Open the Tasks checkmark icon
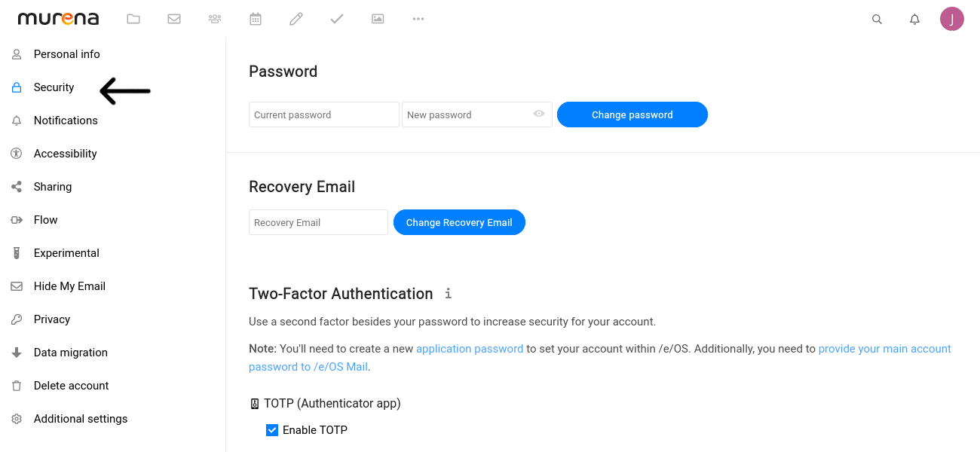The image size is (980, 452). (337, 19)
